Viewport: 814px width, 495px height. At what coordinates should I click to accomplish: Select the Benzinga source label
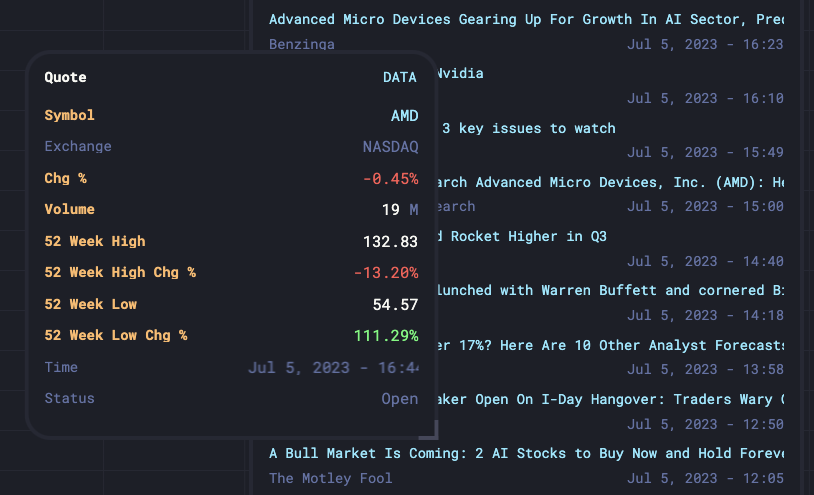(302, 44)
